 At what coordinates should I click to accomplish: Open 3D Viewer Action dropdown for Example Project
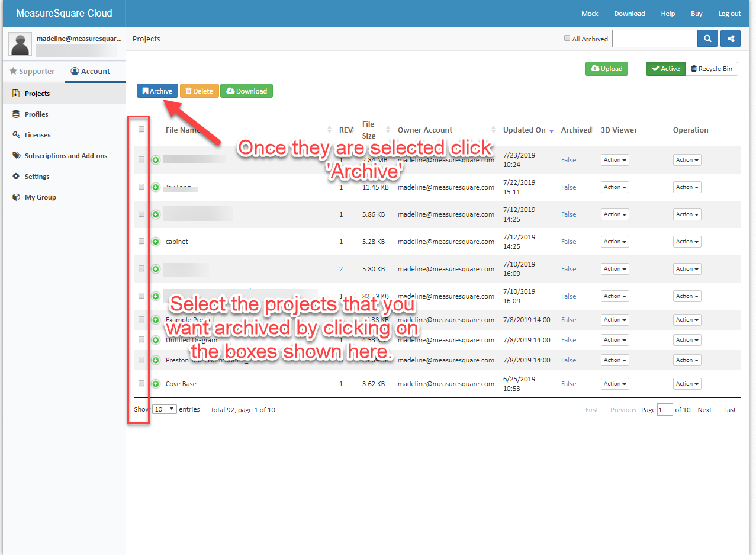click(x=615, y=320)
